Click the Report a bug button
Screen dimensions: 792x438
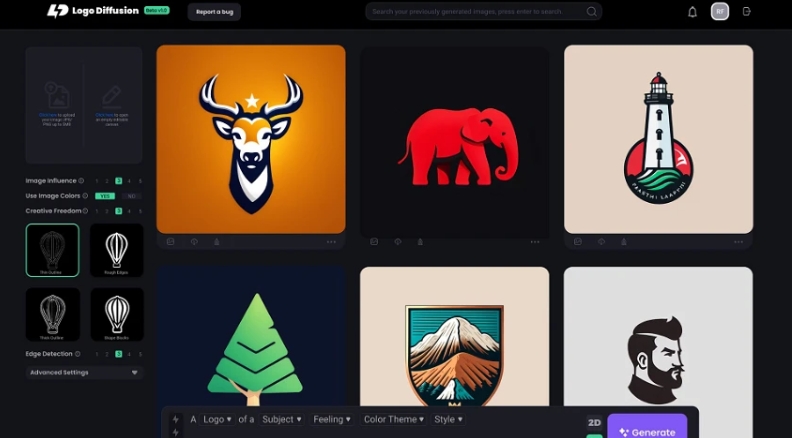tap(214, 12)
